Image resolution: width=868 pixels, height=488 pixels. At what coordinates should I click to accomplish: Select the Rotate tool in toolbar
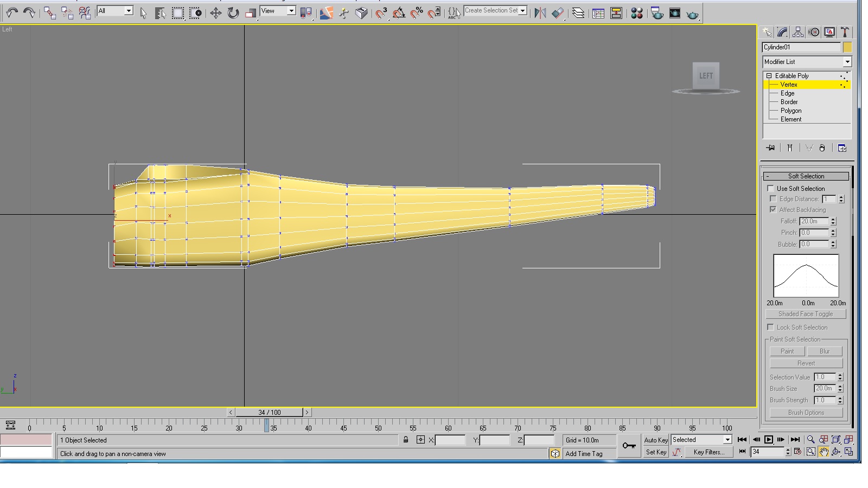[x=233, y=13]
